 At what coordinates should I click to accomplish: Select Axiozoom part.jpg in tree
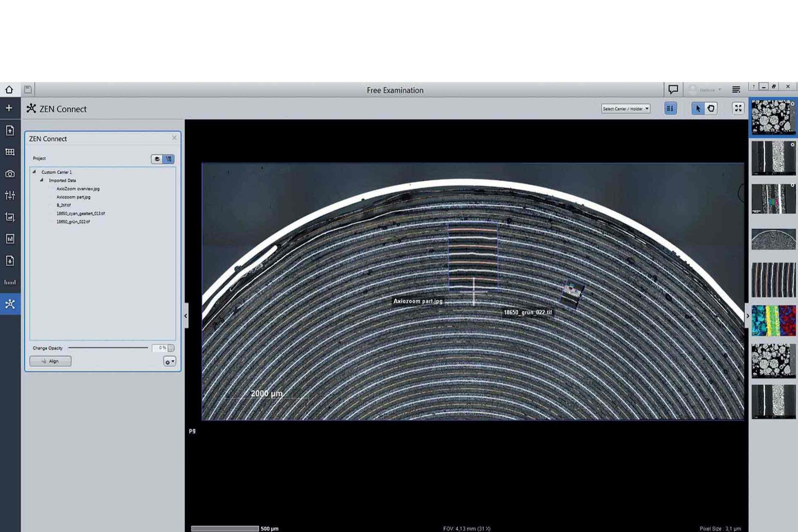[73, 197]
